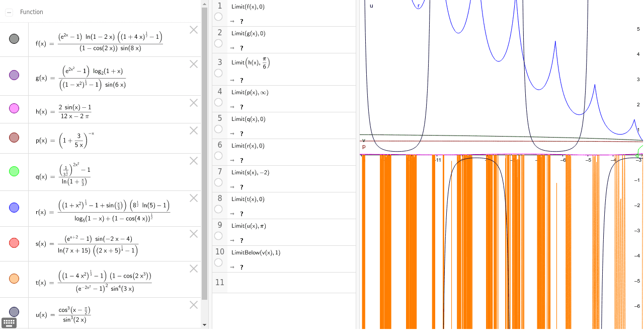
Task: Toggle visibility circle of p(x)
Action: pos(14,138)
